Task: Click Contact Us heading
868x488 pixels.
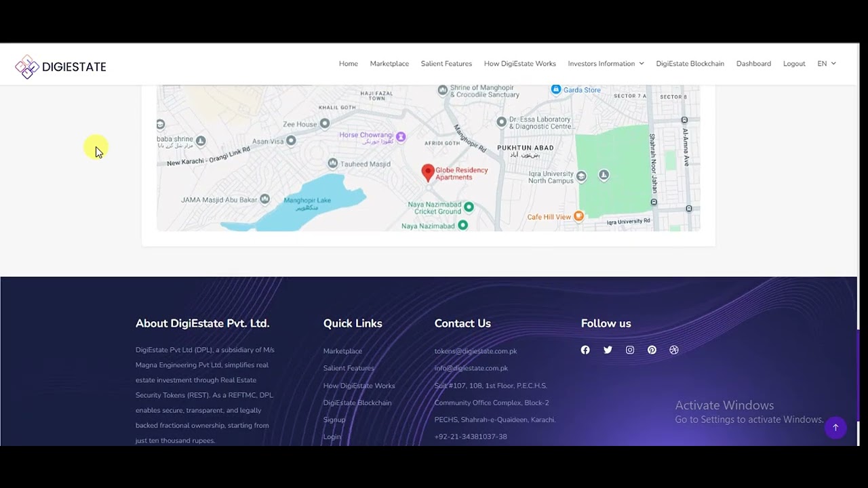Action: coord(462,323)
